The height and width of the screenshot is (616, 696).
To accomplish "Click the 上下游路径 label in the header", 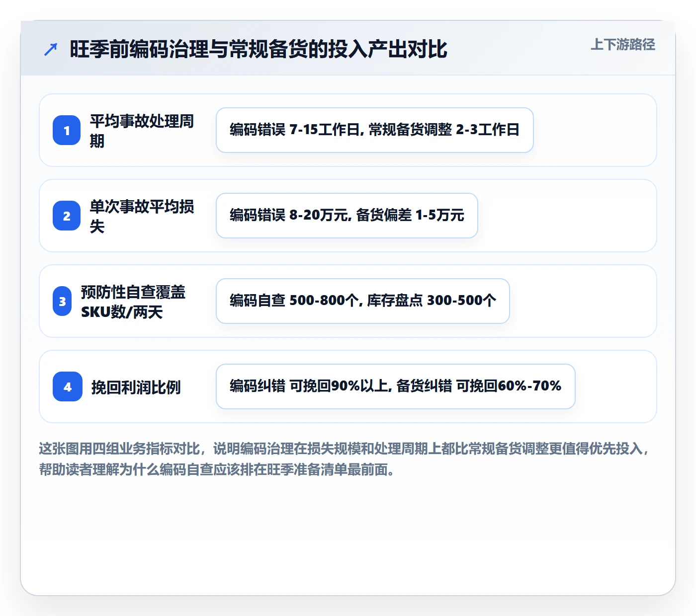I will (x=623, y=45).
